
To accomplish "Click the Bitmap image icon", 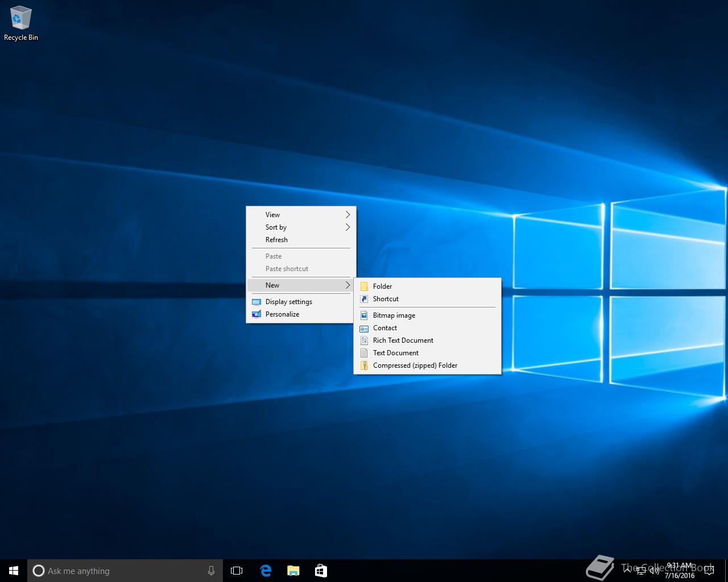I will [x=364, y=315].
